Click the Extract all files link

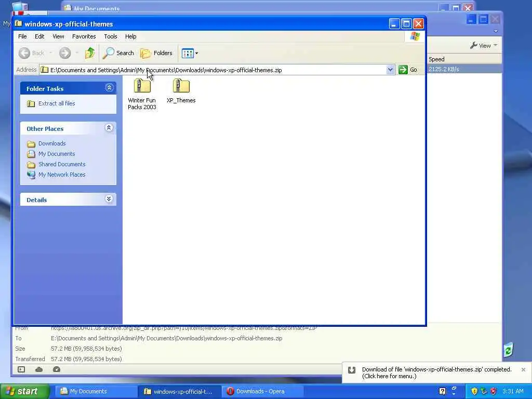57,103
